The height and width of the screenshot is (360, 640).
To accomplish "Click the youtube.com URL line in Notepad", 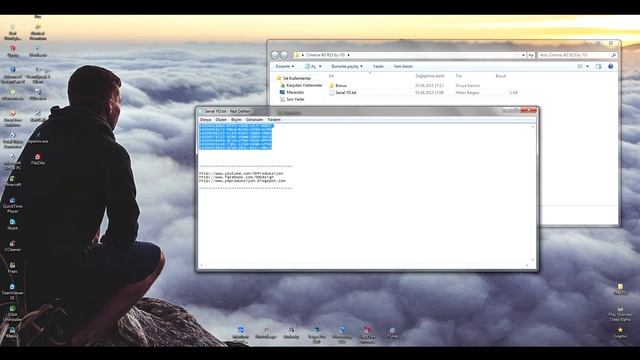I will tap(241, 173).
